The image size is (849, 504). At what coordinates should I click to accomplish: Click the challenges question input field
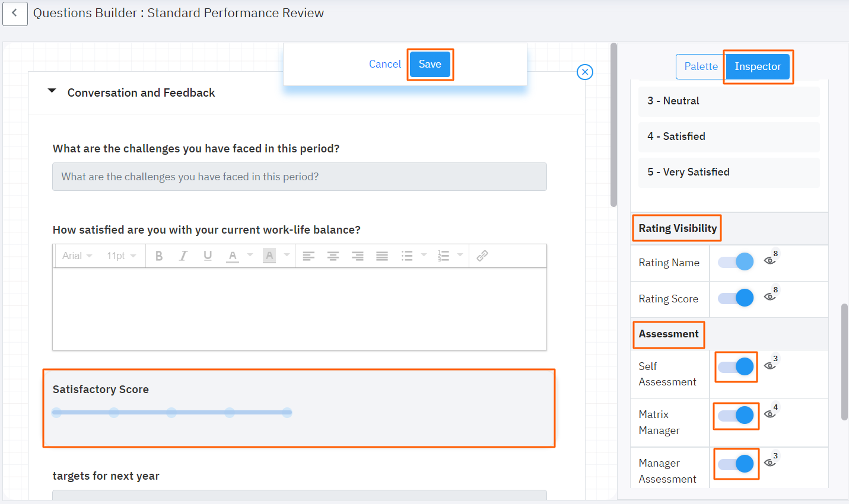tap(299, 177)
